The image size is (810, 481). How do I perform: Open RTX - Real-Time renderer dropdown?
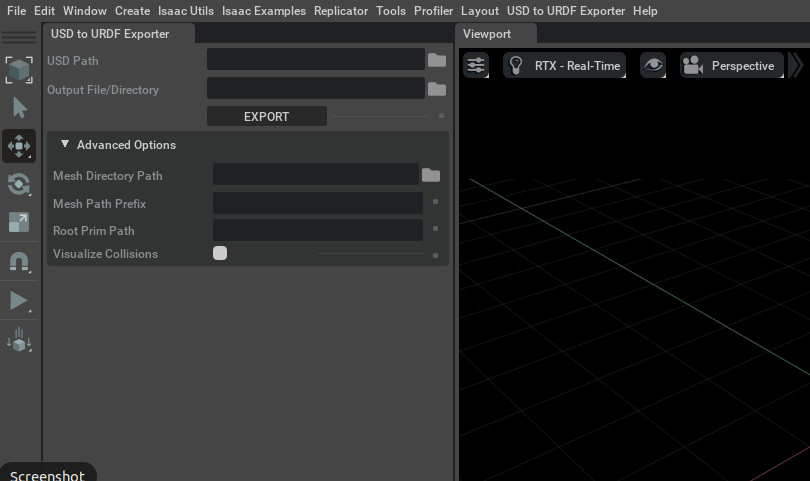click(x=565, y=66)
